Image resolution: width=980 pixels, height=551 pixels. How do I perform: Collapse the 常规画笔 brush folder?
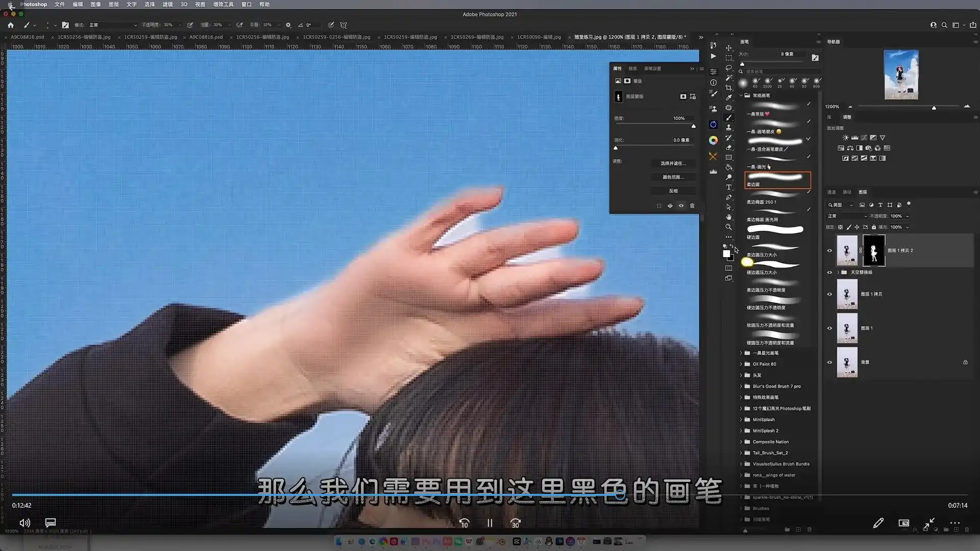tap(741, 95)
